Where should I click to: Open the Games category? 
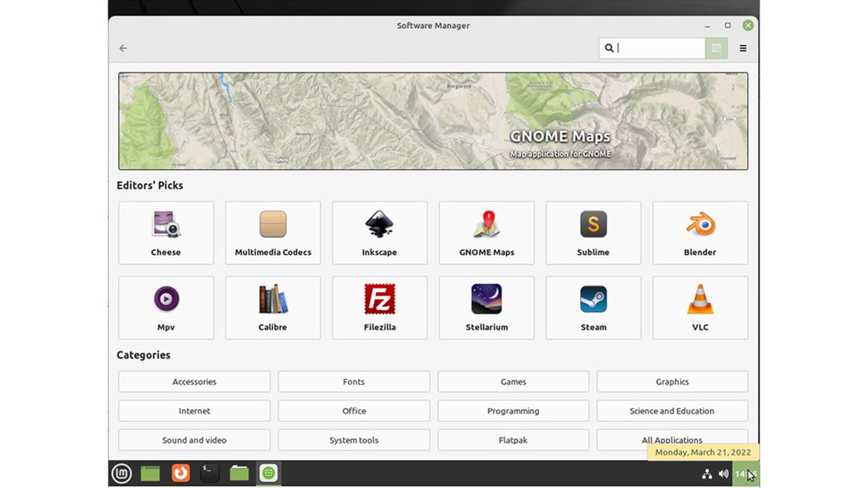click(513, 382)
